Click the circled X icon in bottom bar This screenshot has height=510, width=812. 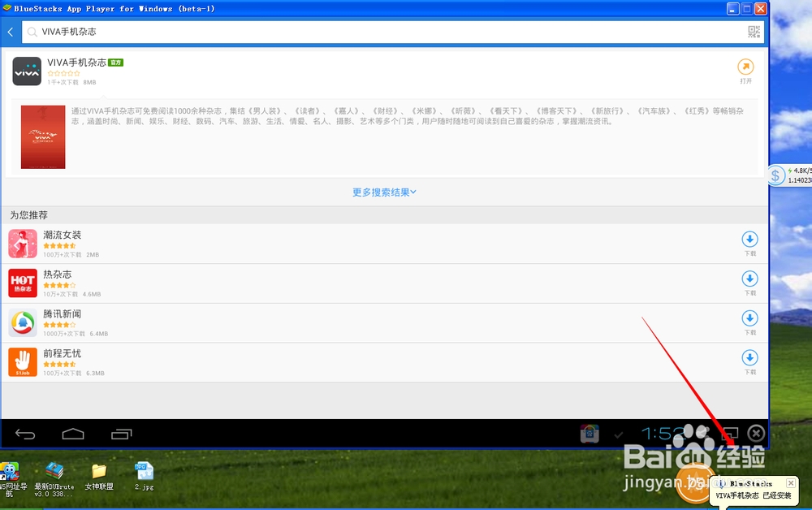pyautogui.click(x=756, y=433)
